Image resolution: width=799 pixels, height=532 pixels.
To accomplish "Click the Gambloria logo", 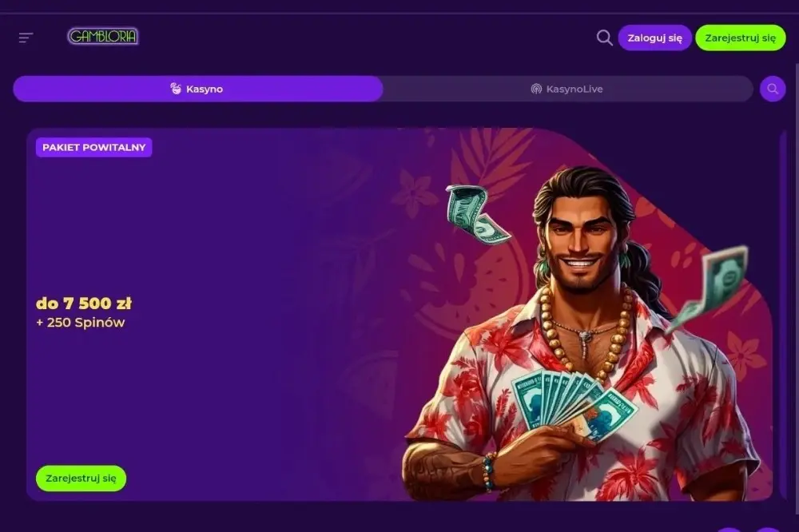I will 103,36.
